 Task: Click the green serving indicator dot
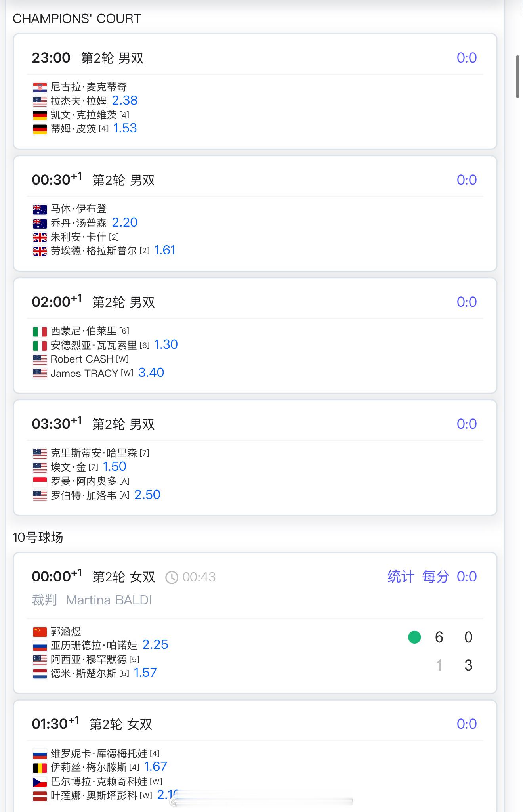(414, 637)
